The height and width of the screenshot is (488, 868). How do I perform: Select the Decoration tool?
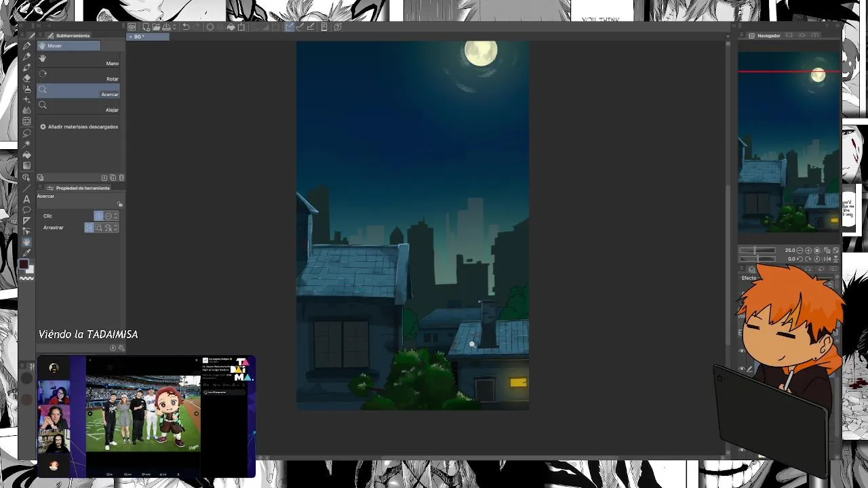26,99
